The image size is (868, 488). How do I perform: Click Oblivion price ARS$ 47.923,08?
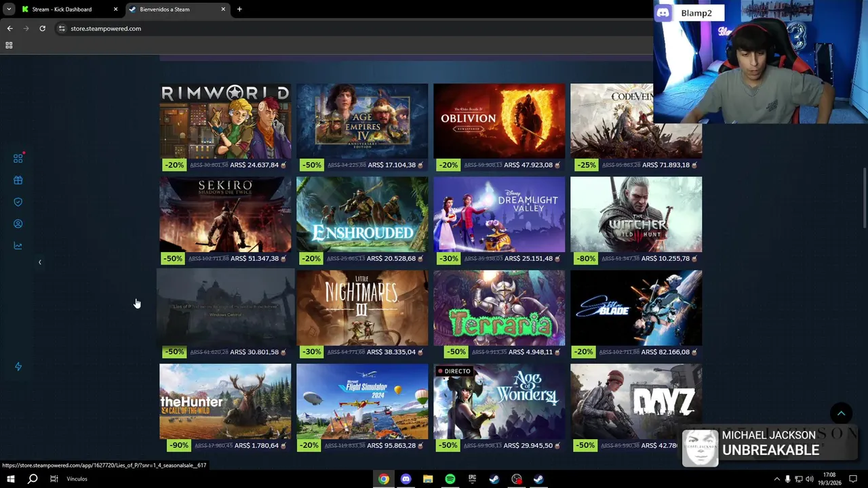(x=529, y=165)
